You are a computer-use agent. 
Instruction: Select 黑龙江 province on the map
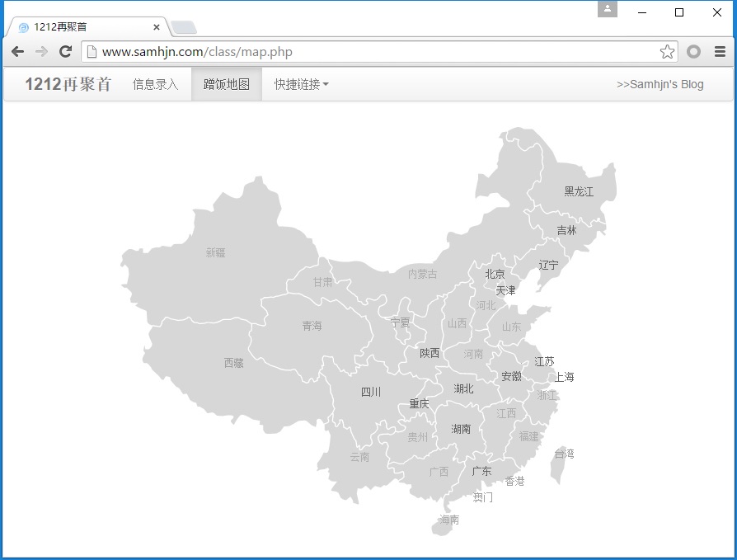pyautogui.click(x=579, y=191)
